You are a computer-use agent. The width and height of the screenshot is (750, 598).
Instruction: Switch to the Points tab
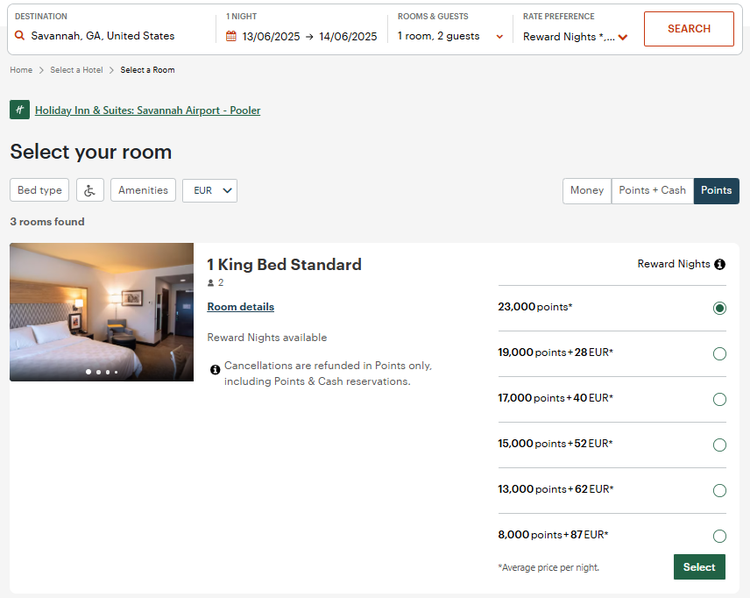[x=716, y=191]
